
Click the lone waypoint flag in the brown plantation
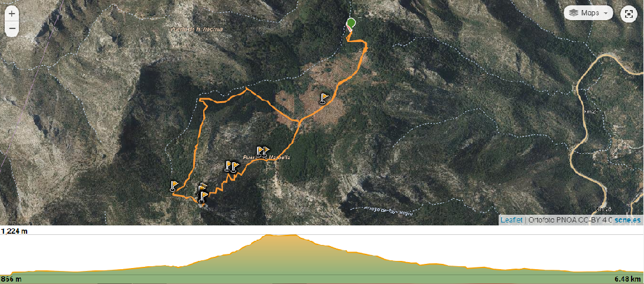pos(324,98)
